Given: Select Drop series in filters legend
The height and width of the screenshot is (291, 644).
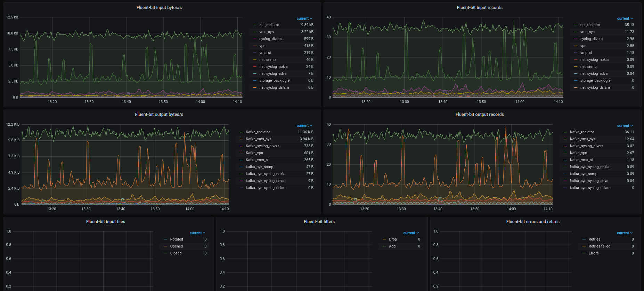Looking at the screenshot, I should [393, 239].
